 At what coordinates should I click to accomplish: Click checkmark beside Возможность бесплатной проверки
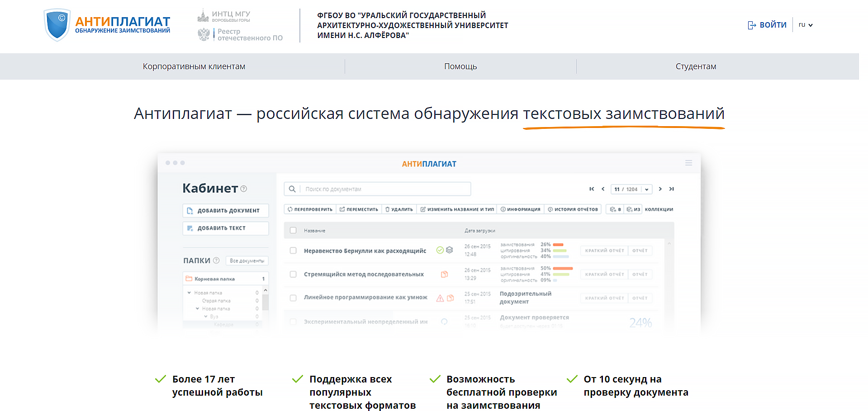pyautogui.click(x=435, y=379)
